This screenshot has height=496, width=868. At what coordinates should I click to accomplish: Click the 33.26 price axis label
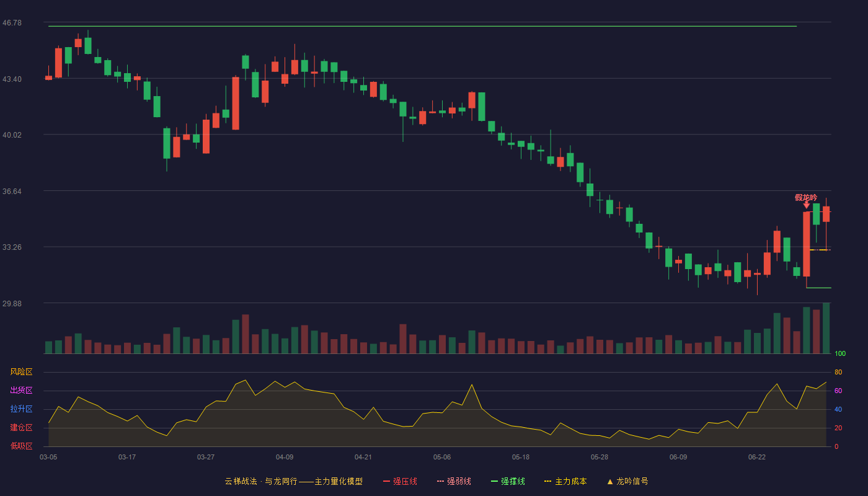coord(12,247)
